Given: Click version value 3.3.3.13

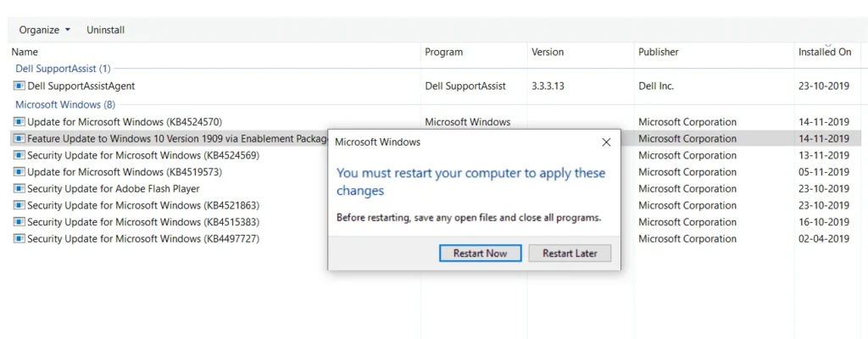Looking at the screenshot, I should click(548, 86).
